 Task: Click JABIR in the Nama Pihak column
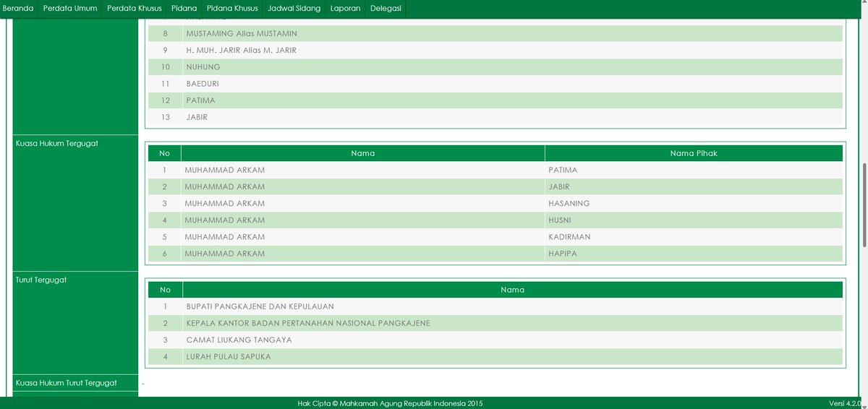click(x=559, y=187)
